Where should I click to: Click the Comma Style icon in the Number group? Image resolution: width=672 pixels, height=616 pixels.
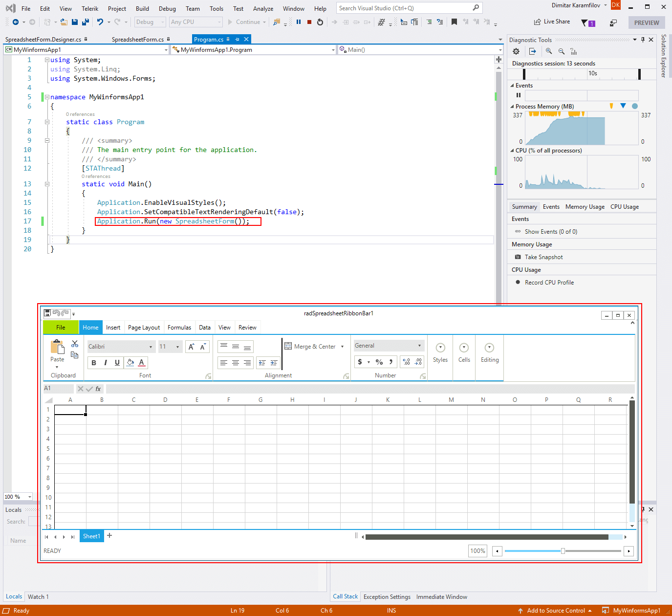390,362
